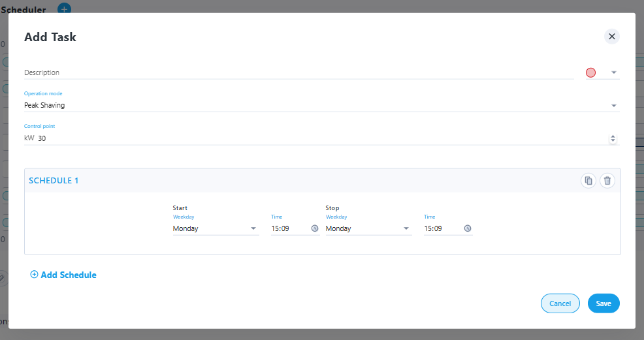The width and height of the screenshot is (644, 340).
Task: Save the new task
Action: (x=604, y=303)
